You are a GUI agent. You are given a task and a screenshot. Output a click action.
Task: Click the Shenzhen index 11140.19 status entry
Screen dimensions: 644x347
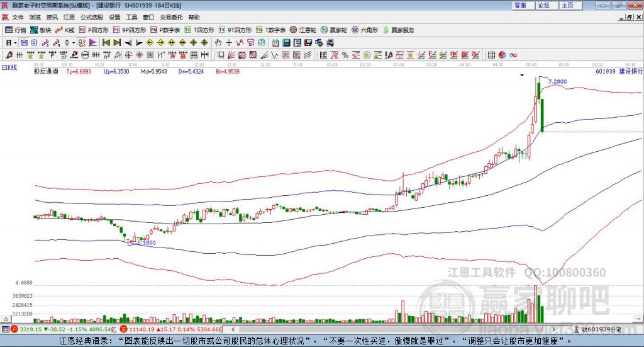171,329
